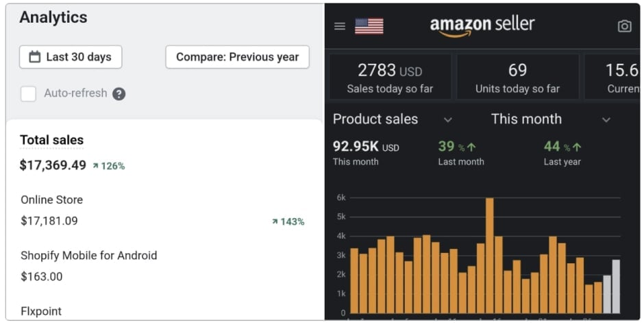Tap the US flag marketplace icon
644x323 pixels.
369,26
